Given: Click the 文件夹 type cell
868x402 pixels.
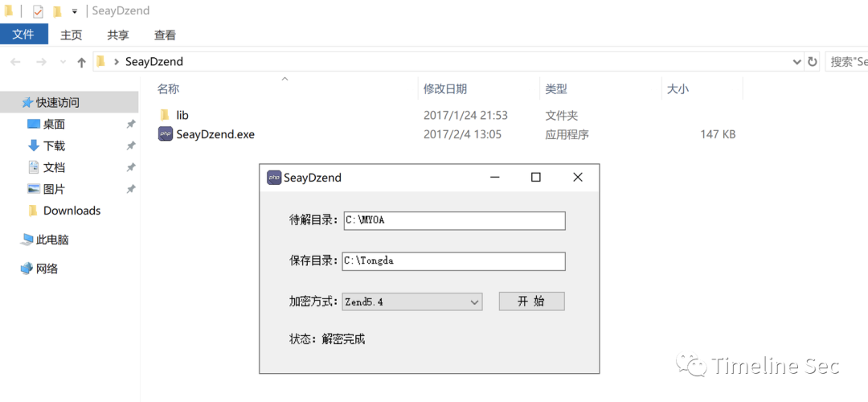Looking at the screenshot, I should [x=561, y=115].
